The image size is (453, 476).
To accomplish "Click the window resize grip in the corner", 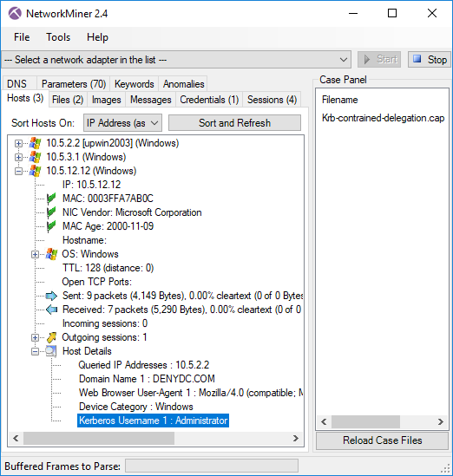I will point(445,469).
